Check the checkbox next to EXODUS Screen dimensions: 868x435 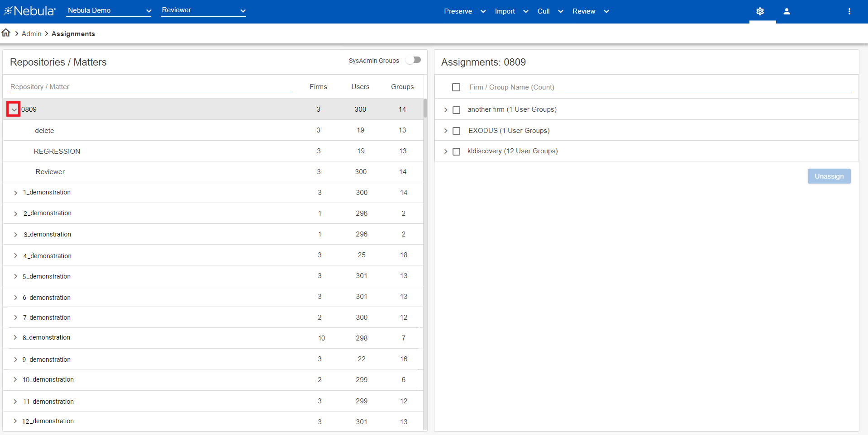pos(456,131)
